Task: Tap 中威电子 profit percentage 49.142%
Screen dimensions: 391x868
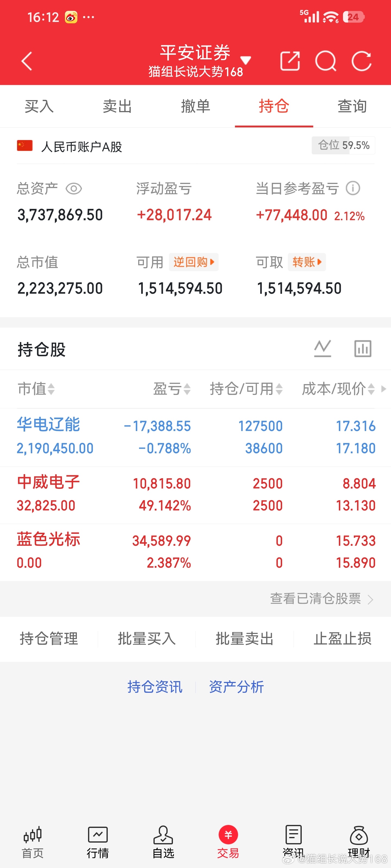Action: [165, 506]
